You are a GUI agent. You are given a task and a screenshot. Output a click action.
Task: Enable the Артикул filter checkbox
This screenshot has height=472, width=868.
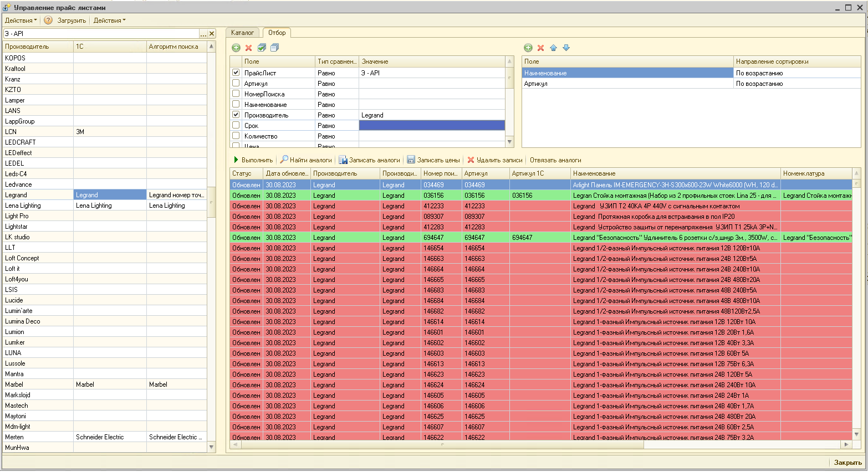coord(236,83)
